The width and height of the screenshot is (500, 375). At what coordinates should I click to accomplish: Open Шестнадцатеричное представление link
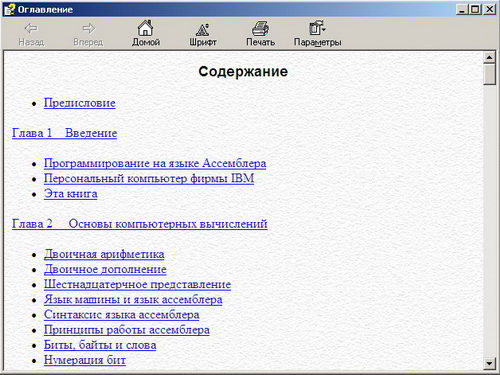click(137, 284)
